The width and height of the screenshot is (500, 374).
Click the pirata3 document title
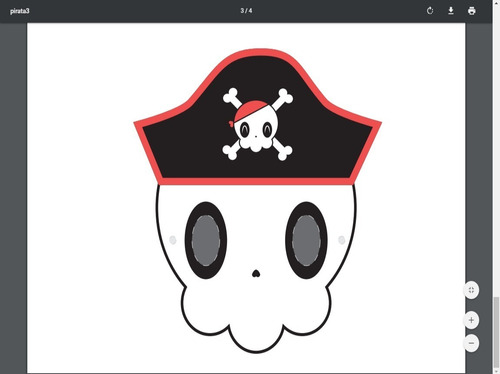(20, 11)
